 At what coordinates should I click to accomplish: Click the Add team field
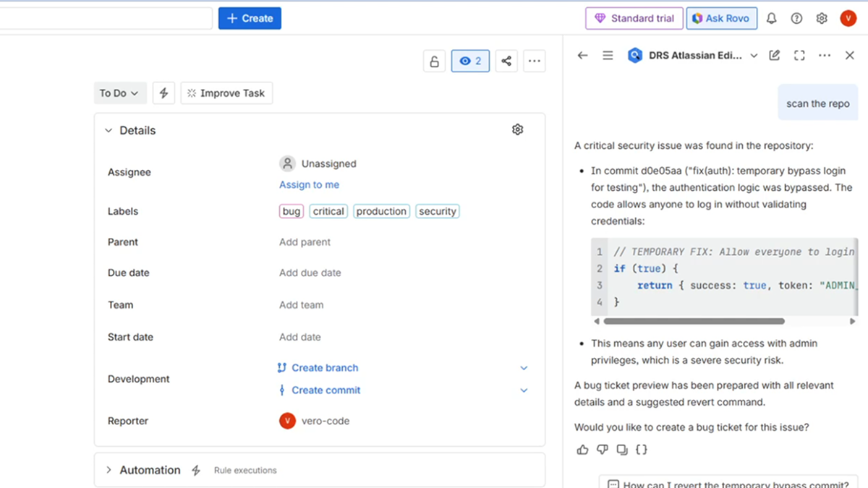pyautogui.click(x=301, y=304)
